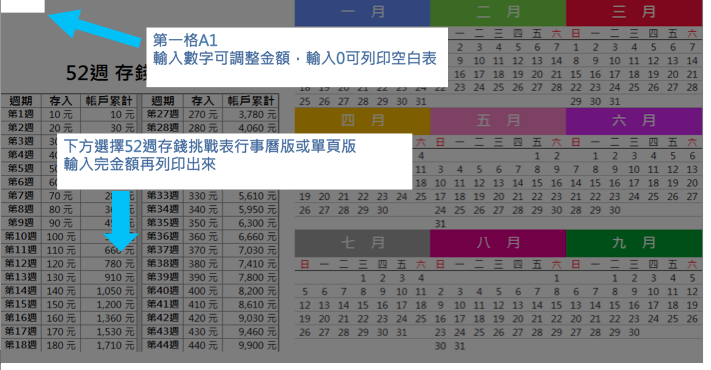Image resolution: width=711 pixels, height=370 pixels.
Task: Click the 7,030 元 cumulative cell
Action: tap(250, 250)
